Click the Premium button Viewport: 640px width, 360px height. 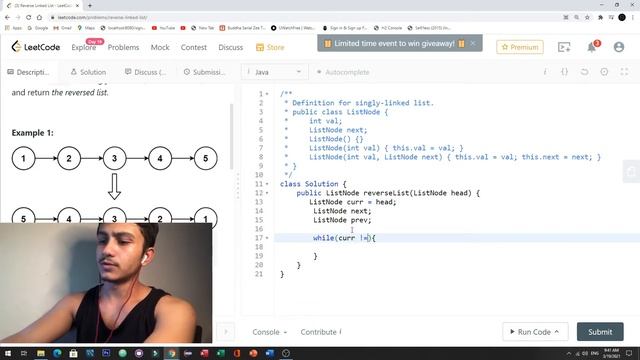[520, 47]
